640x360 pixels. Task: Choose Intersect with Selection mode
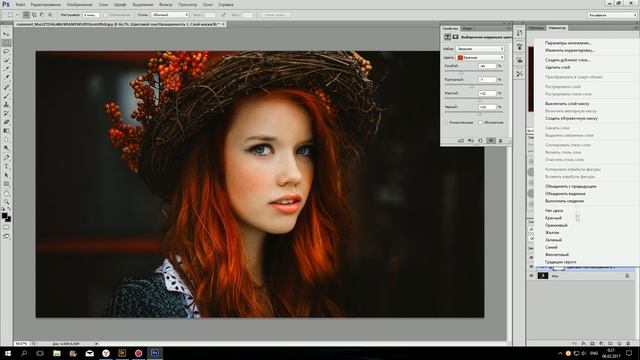click(50, 15)
